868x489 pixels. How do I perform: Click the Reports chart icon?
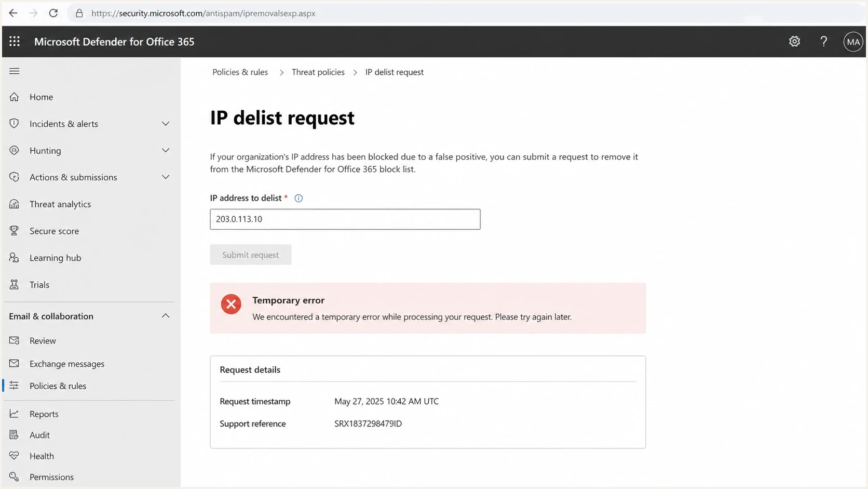(15, 414)
